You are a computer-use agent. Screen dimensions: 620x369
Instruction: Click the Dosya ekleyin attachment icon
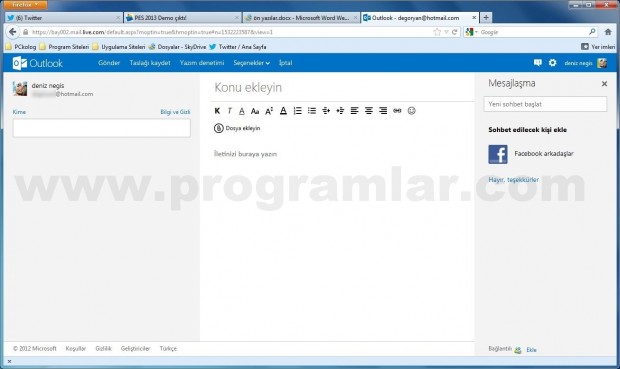(x=219, y=128)
